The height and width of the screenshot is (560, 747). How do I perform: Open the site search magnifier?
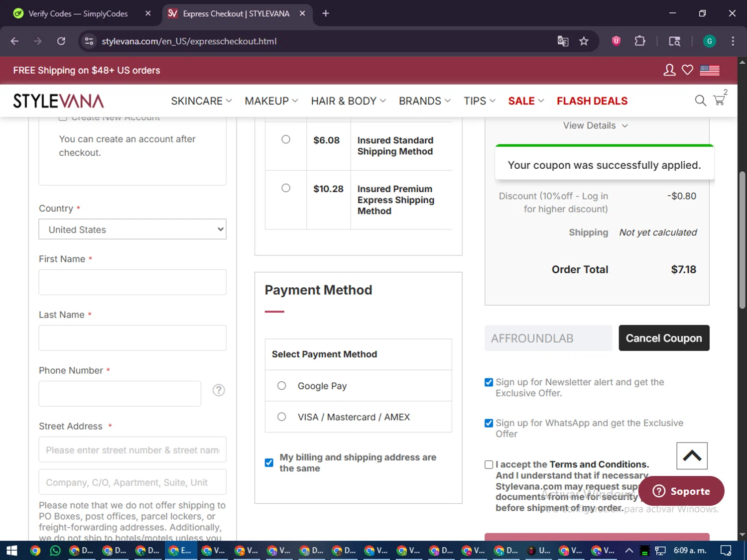[700, 101]
